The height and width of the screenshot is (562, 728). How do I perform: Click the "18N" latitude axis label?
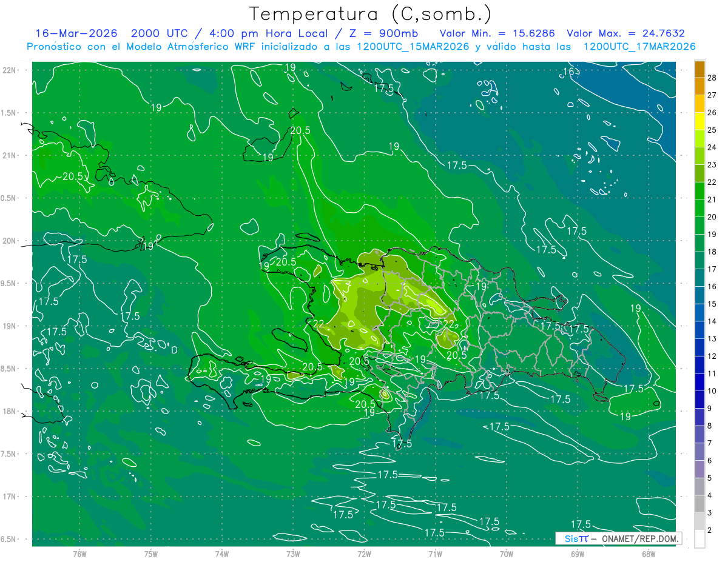point(10,411)
